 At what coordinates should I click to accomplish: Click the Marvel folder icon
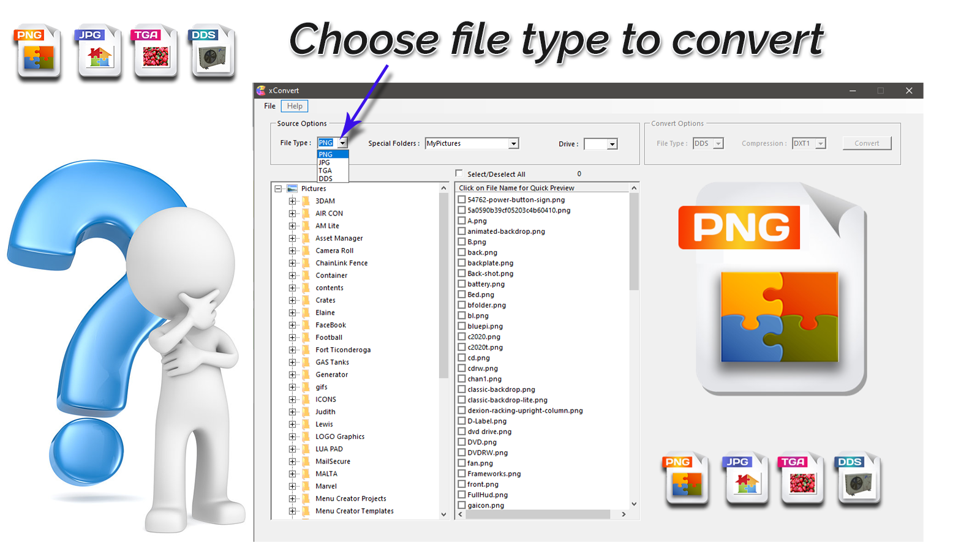pyautogui.click(x=306, y=486)
